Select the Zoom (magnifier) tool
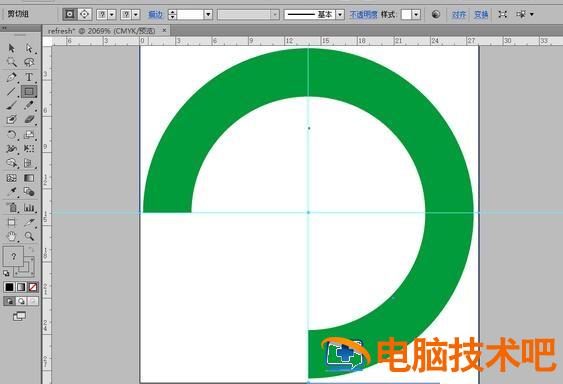The width and height of the screenshot is (563, 384). (x=29, y=236)
